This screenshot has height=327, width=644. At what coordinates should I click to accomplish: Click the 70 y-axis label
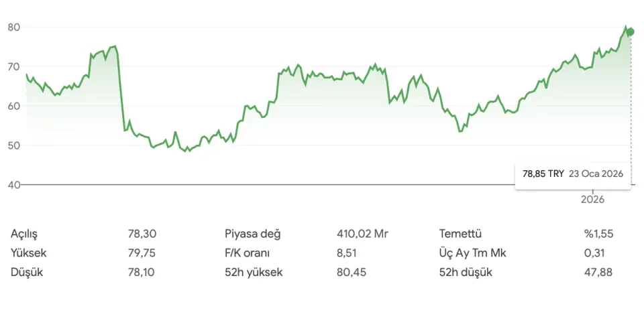tap(13, 67)
